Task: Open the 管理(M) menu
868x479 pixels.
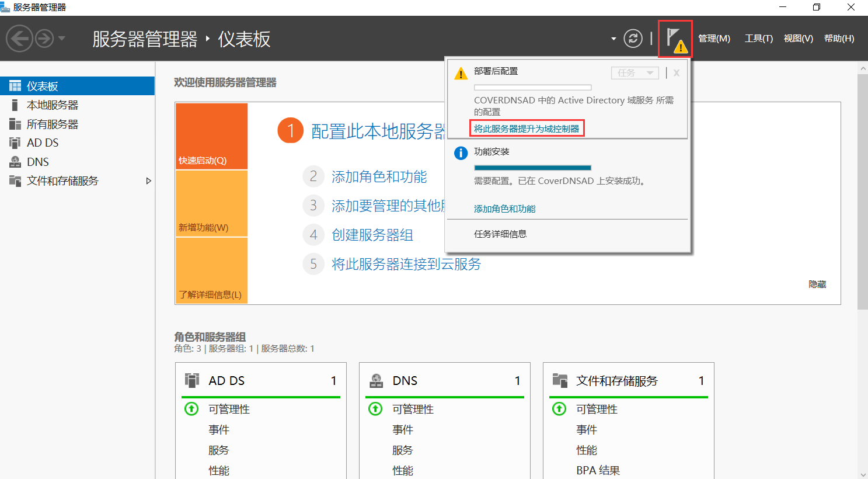Action: click(x=714, y=39)
